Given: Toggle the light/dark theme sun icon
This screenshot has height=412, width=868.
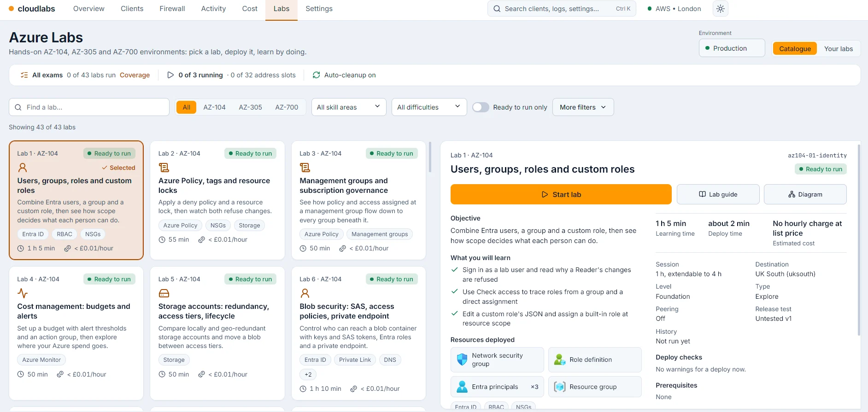Looking at the screenshot, I should point(721,9).
